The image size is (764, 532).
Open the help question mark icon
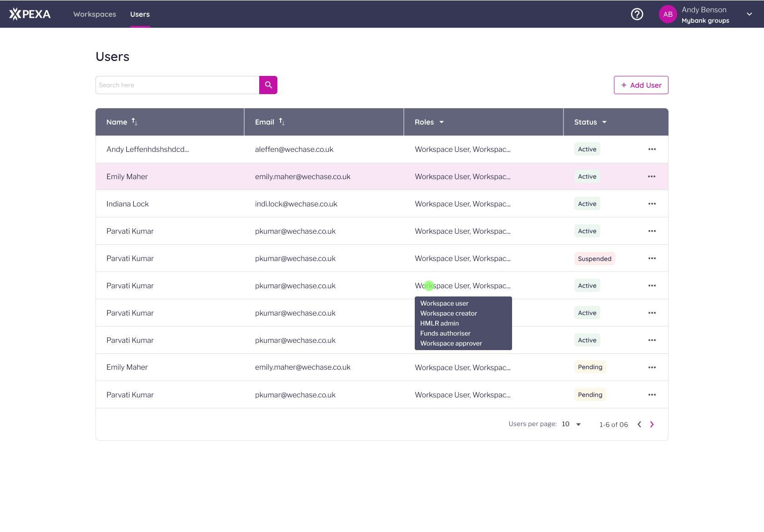click(x=637, y=14)
